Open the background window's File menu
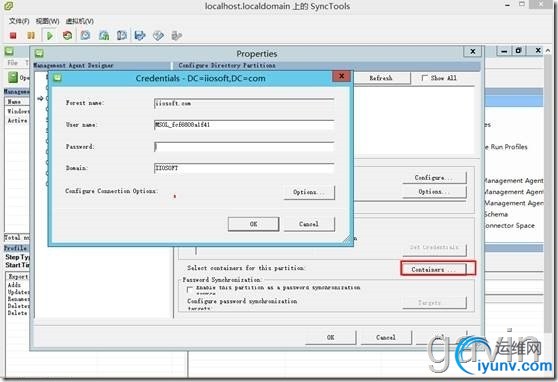This screenshot has width=558, height=382. tap(12, 63)
